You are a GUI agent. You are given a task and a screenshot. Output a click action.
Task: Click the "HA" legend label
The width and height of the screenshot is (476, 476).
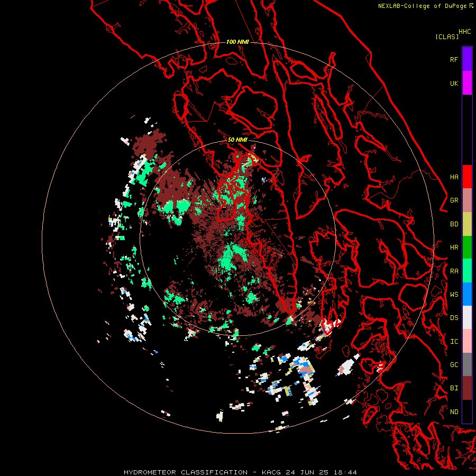click(454, 177)
